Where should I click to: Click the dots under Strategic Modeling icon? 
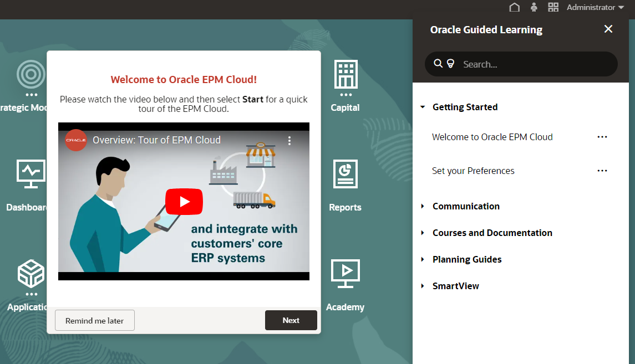(x=31, y=95)
